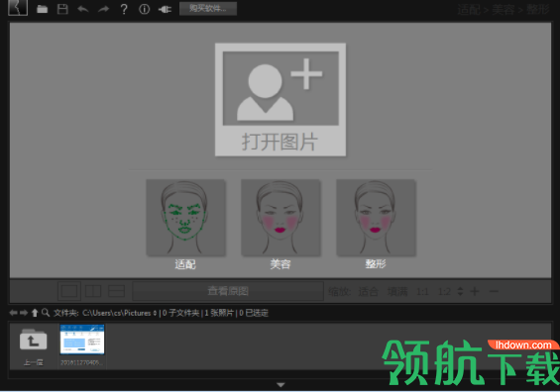
Task: Click the folder search magnifier icon
Action: coord(46,313)
